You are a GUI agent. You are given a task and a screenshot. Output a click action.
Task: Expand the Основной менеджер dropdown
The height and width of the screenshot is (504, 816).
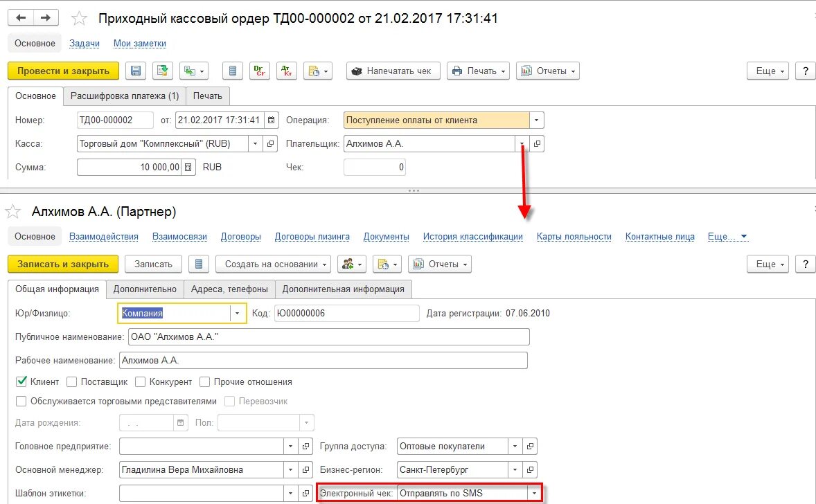[291, 469]
